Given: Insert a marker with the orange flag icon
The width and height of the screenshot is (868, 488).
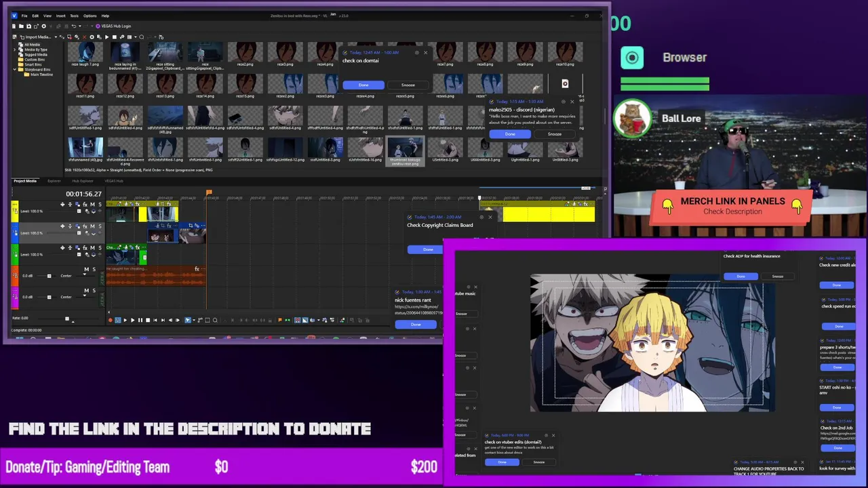Looking at the screenshot, I should (280, 320).
